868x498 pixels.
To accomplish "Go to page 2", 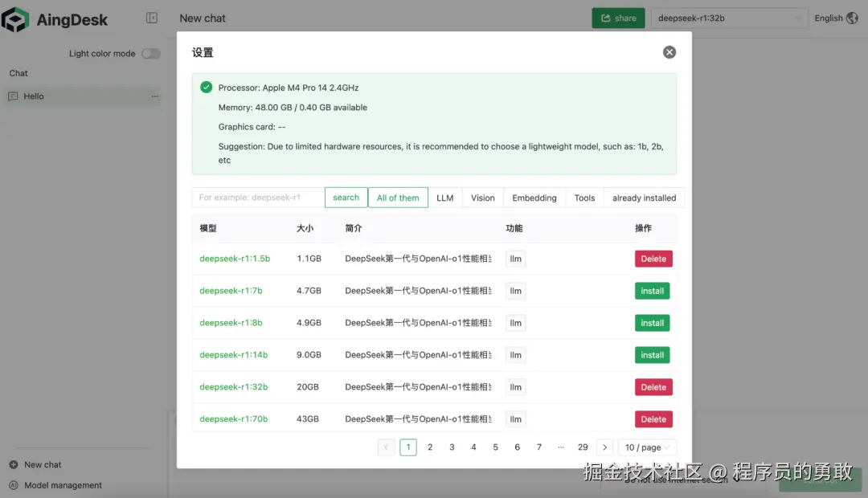I will pyautogui.click(x=429, y=447).
